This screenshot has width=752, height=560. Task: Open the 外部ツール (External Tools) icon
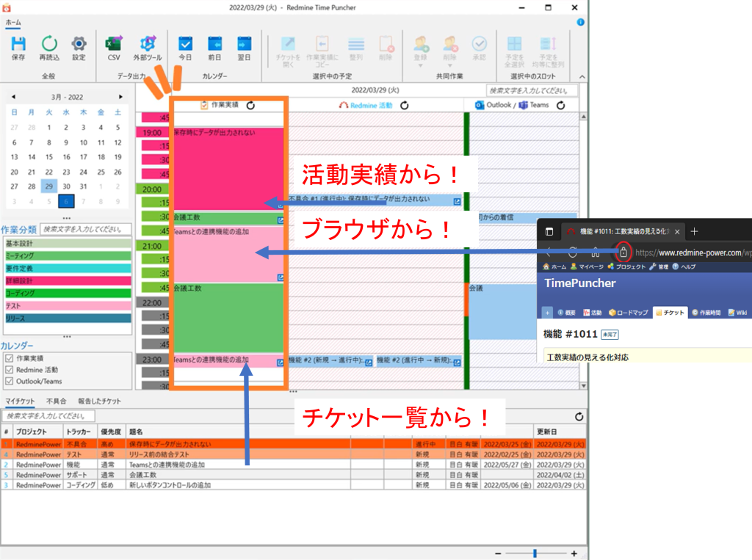point(148,45)
